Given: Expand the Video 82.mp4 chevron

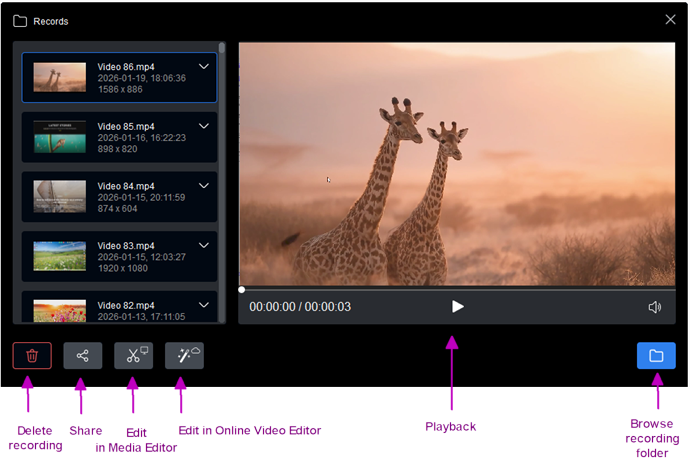Looking at the screenshot, I should pyautogui.click(x=204, y=304).
